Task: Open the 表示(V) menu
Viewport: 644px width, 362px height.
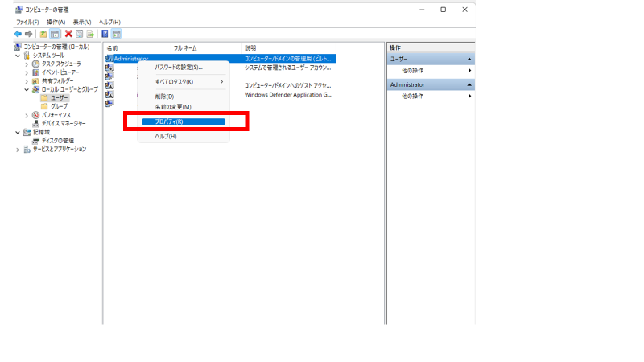Action: coord(82,23)
